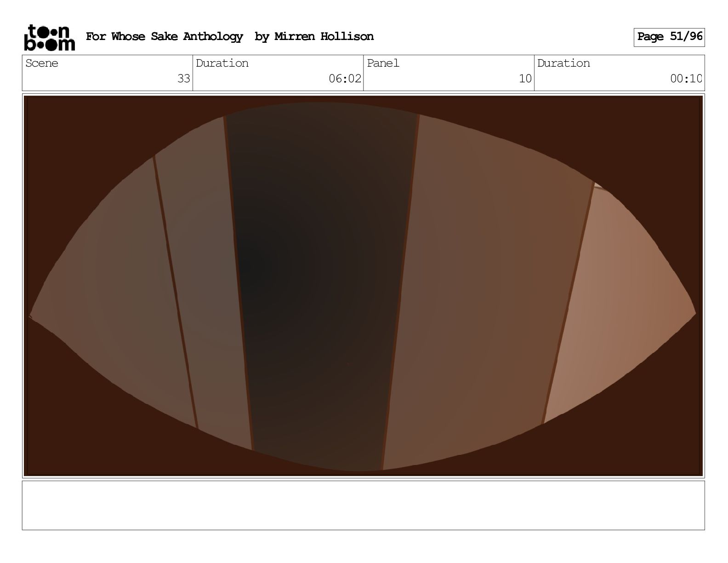Click the empty notes box below the panel
Viewport: 728px width, 563px height.
[x=363, y=506]
